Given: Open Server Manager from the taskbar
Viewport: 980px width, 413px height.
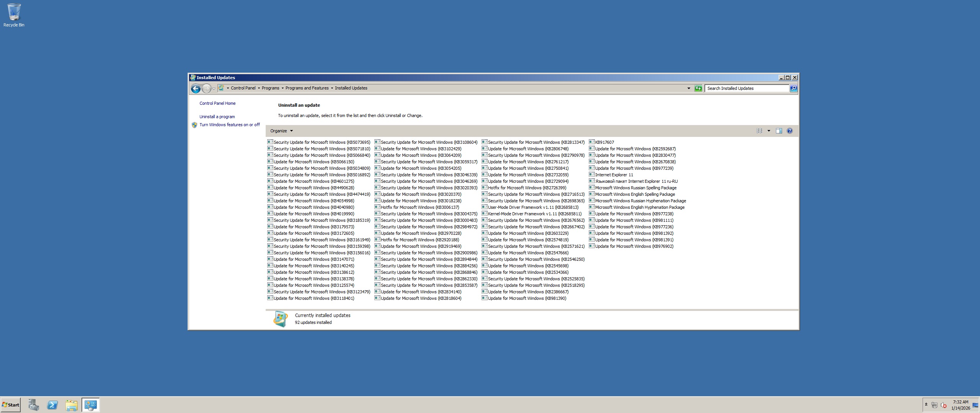Looking at the screenshot, I should pyautogui.click(x=33, y=405).
